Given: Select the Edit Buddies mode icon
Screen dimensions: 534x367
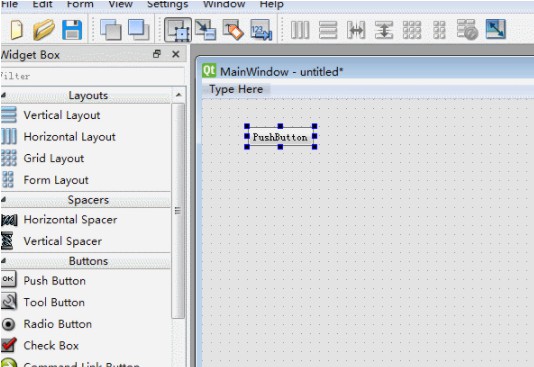Looking at the screenshot, I should tap(233, 30).
